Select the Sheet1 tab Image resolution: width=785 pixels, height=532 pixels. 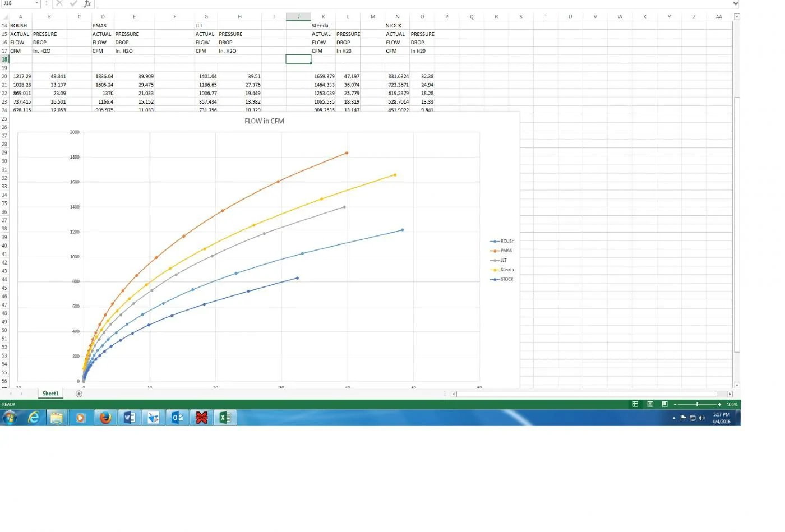(x=50, y=394)
